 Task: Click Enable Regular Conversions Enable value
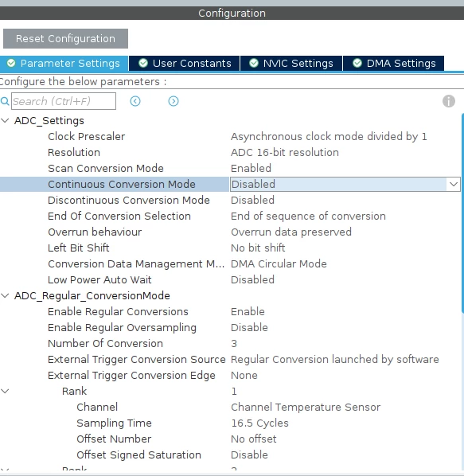248,311
